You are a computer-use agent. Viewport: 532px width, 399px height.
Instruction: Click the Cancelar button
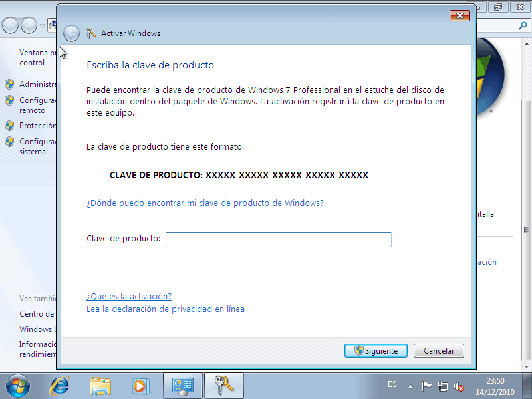coord(438,351)
